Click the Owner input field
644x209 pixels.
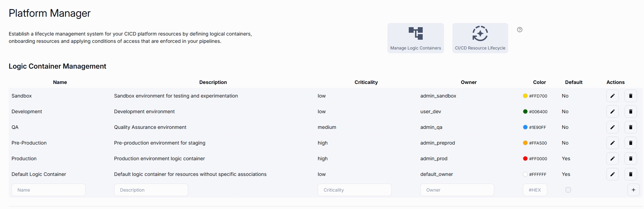tap(457, 190)
